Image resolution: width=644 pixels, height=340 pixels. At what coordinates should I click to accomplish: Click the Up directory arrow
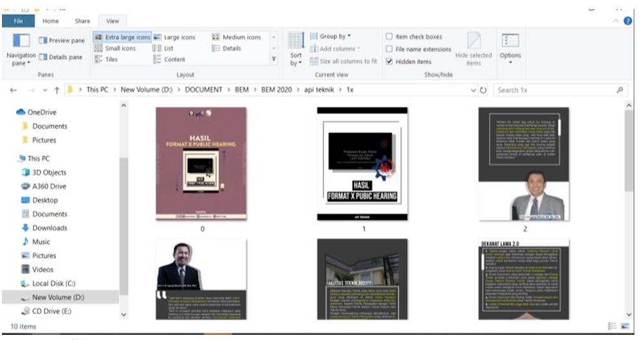click(x=56, y=90)
